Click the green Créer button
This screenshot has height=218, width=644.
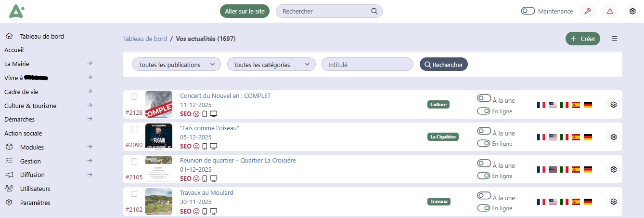pyautogui.click(x=582, y=39)
